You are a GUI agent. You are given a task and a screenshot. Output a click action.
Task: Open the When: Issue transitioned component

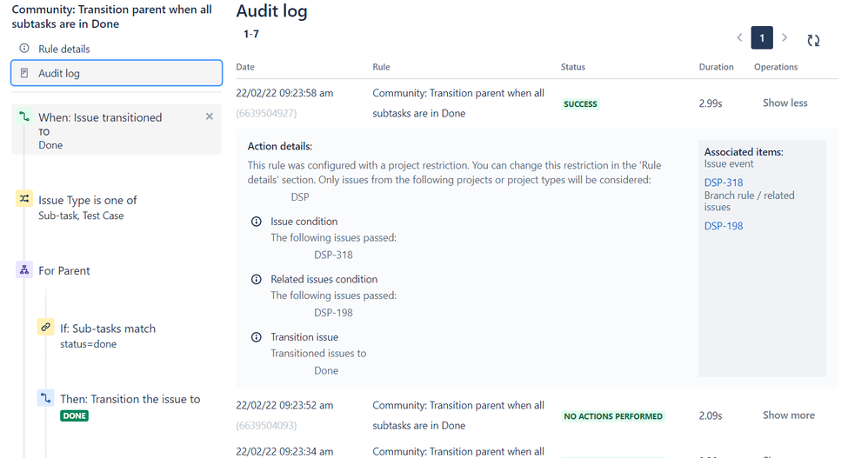point(117,129)
